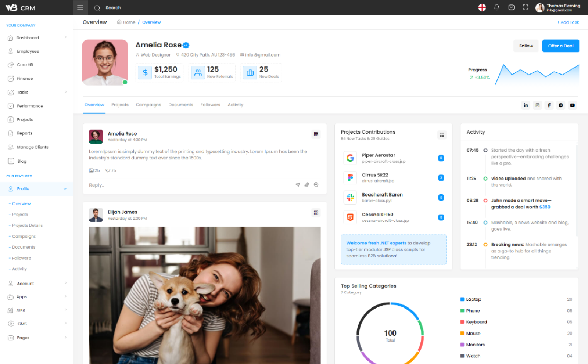The image size is (588, 364).
Task: Open the Blog sidebar item
Action: [36, 161]
